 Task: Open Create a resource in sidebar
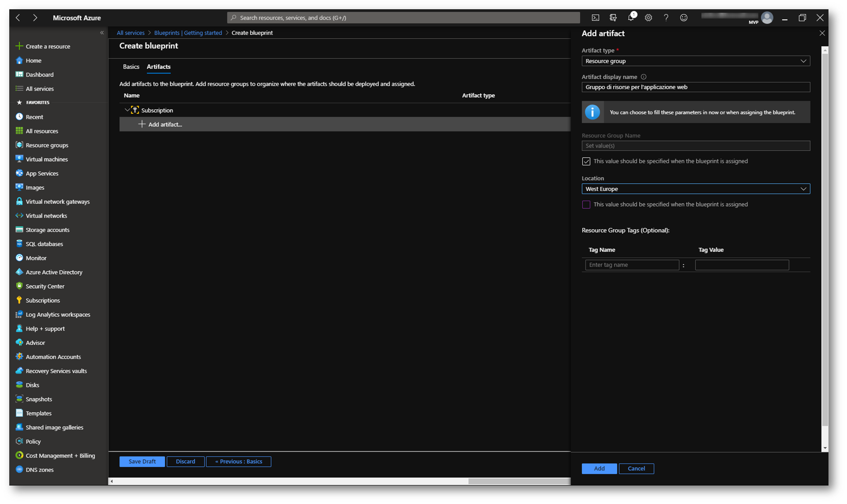[48, 46]
